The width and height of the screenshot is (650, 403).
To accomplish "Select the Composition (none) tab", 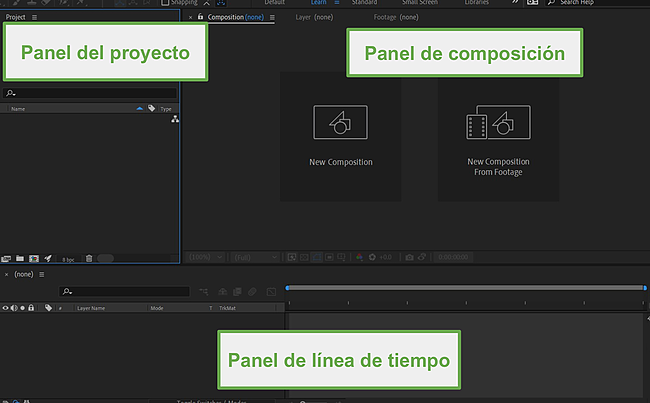I will coord(235,17).
